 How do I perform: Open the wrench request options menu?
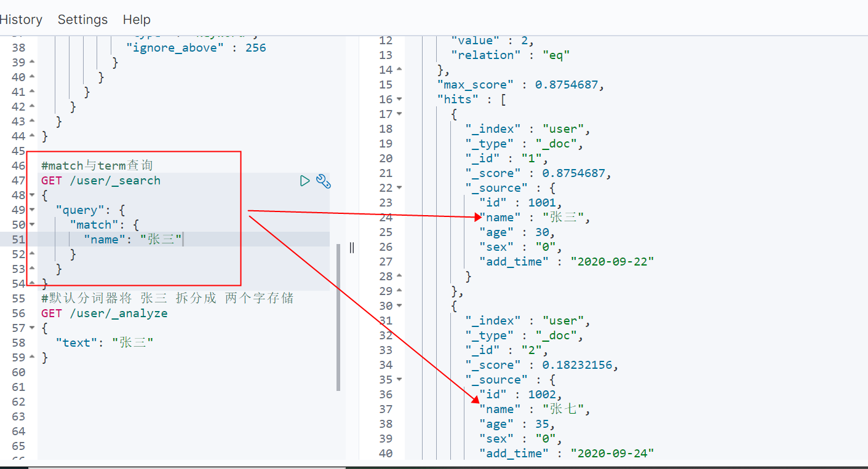pos(324,181)
